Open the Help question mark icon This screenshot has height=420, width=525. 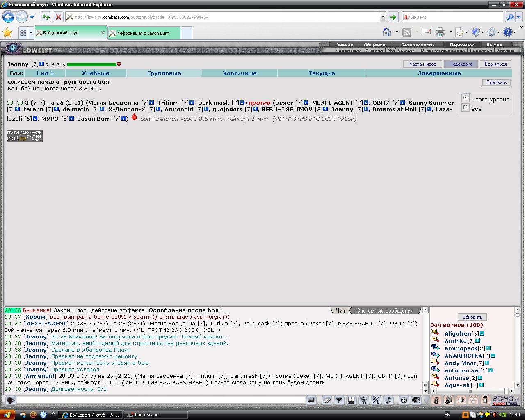point(508,32)
